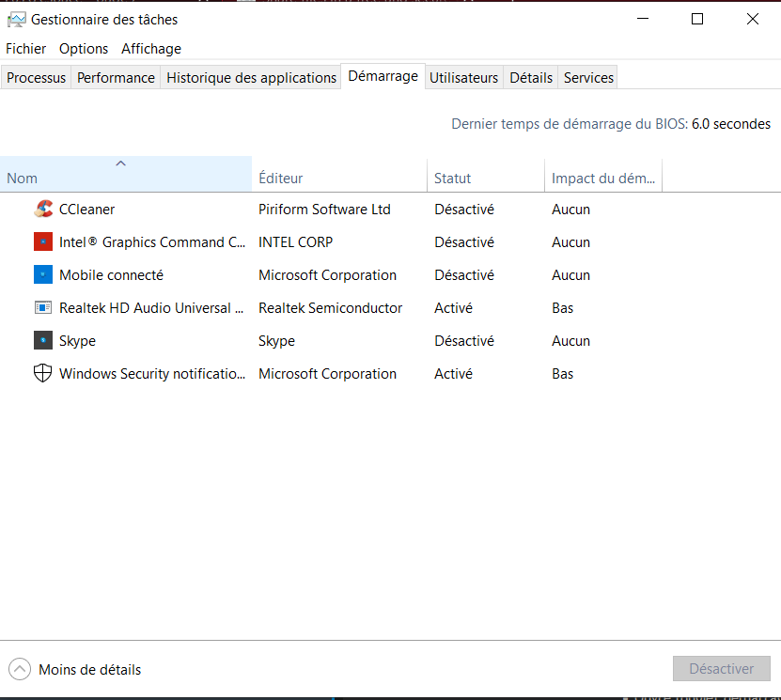Collapse view with the Moins de détails arrow

(x=19, y=669)
